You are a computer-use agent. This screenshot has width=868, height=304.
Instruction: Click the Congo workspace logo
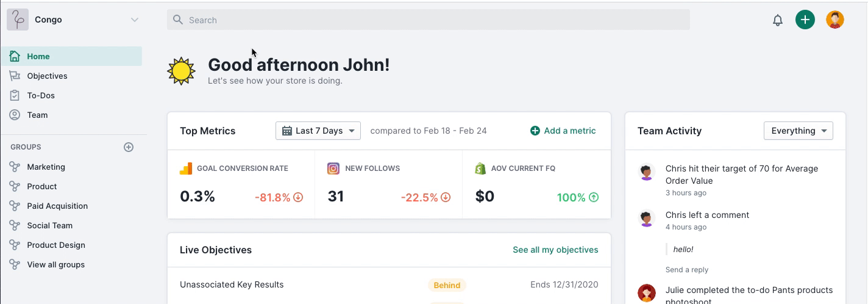(18, 20)
